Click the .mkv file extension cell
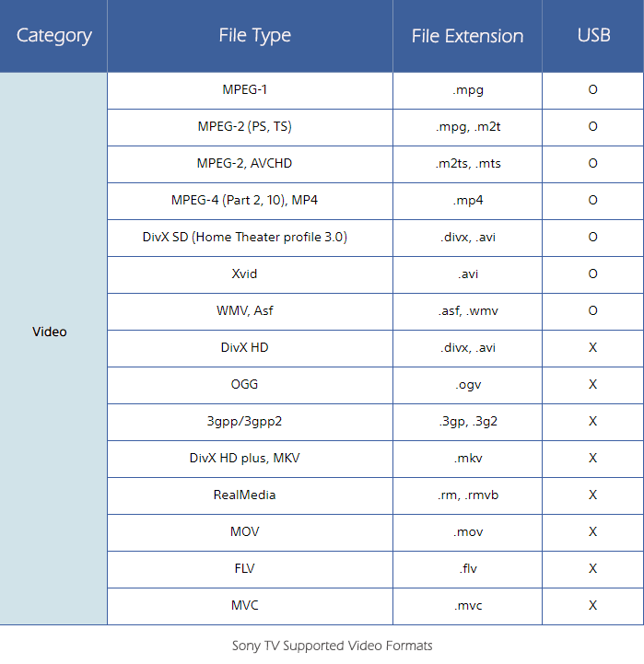The width and height of the screenshot is (644, 664). click(x=468, y=459)
